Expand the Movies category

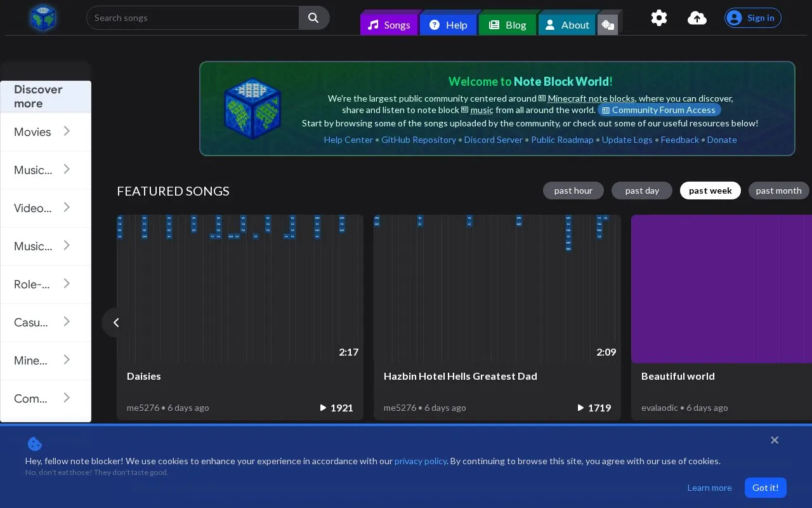(46, 132)
